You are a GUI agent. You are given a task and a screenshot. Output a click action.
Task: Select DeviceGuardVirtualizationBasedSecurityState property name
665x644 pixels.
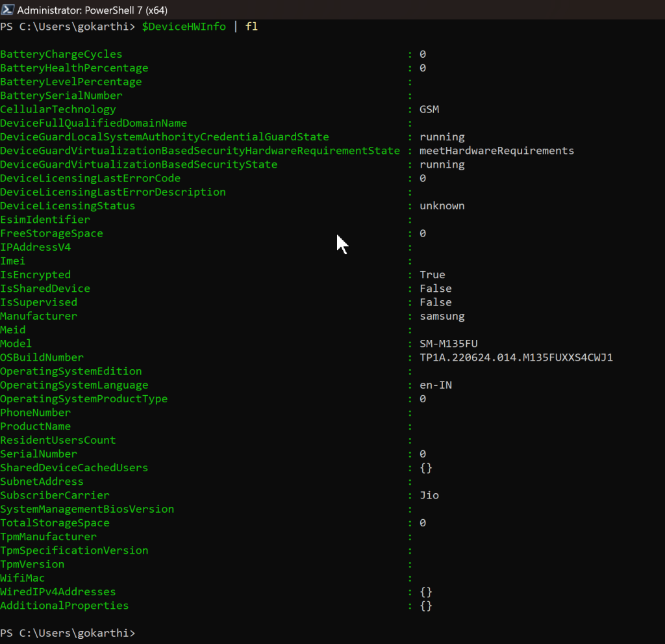coord(139,164)
